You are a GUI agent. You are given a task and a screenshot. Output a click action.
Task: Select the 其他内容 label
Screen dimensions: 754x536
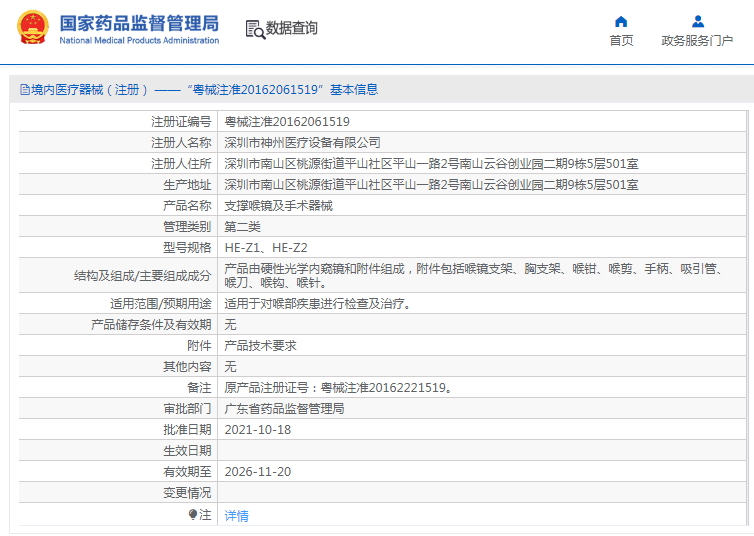click(187, 367)
